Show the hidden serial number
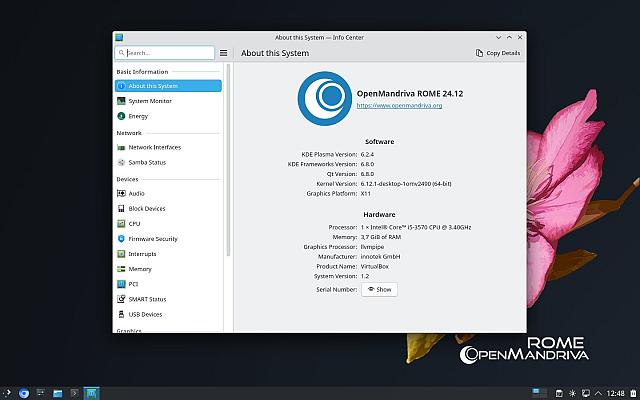The height and width of the screenshot is (400, 640). [379, 289]
